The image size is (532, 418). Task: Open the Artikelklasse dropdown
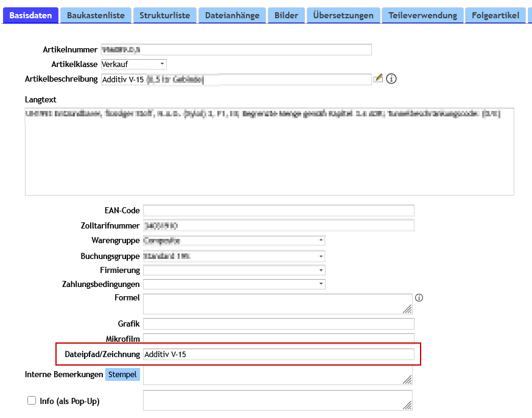133,64
